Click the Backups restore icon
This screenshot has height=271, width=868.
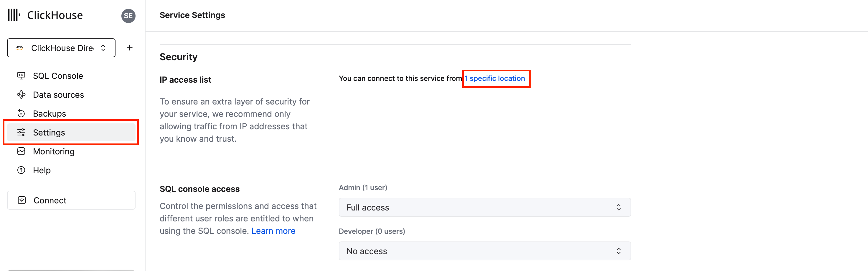[x=21, y=113]
